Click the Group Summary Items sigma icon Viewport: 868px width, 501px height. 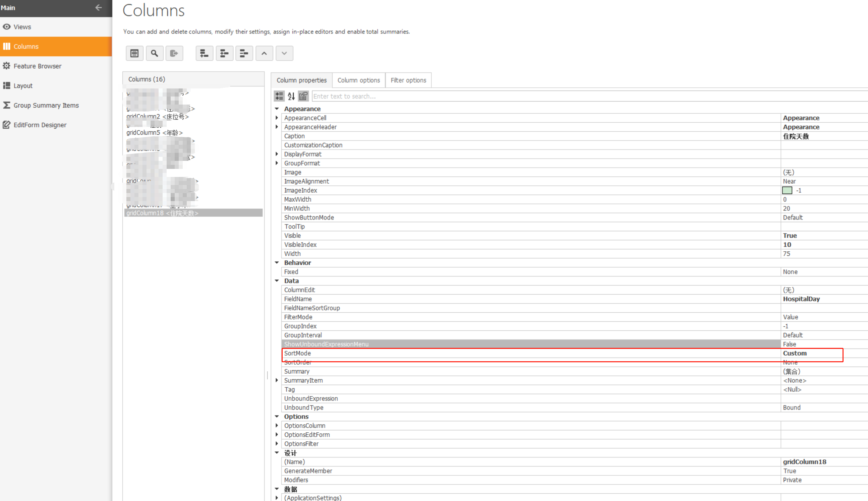tap(7, 105)
